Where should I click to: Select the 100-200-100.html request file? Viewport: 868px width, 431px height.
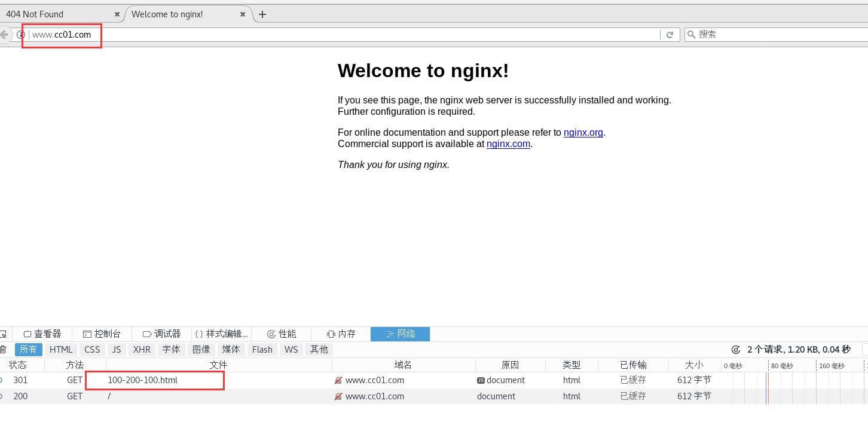point(143,380)
